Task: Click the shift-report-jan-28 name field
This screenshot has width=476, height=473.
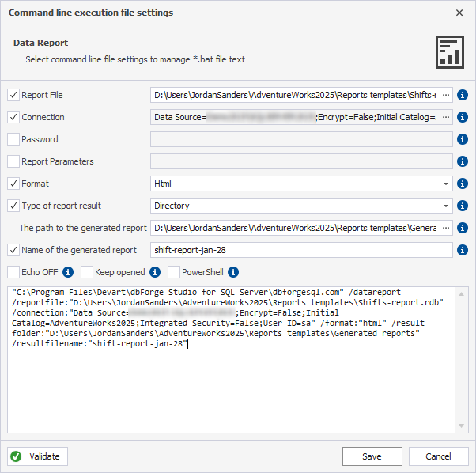Action: tap(301, 250)
